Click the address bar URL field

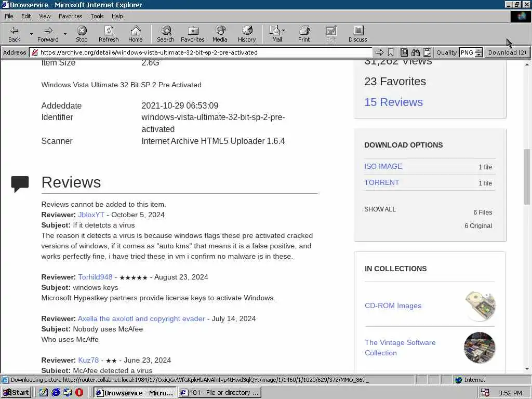click(201, 52)
